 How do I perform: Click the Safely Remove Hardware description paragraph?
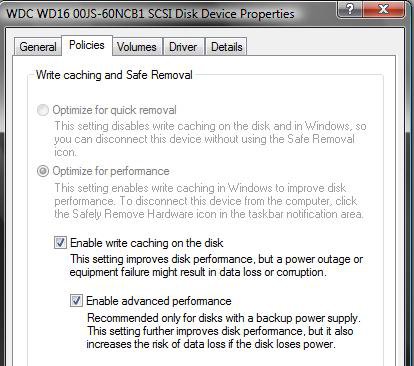[x=209, y=201]
